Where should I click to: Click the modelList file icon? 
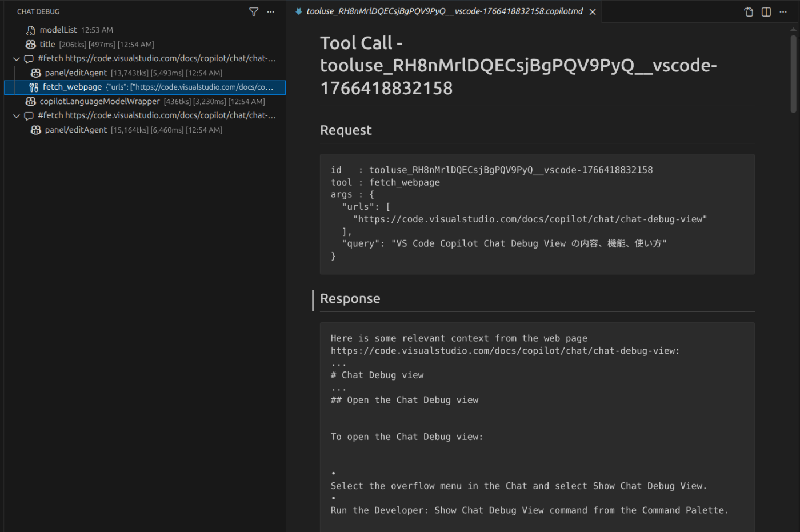pyautogui.click(x=31, y=30)
